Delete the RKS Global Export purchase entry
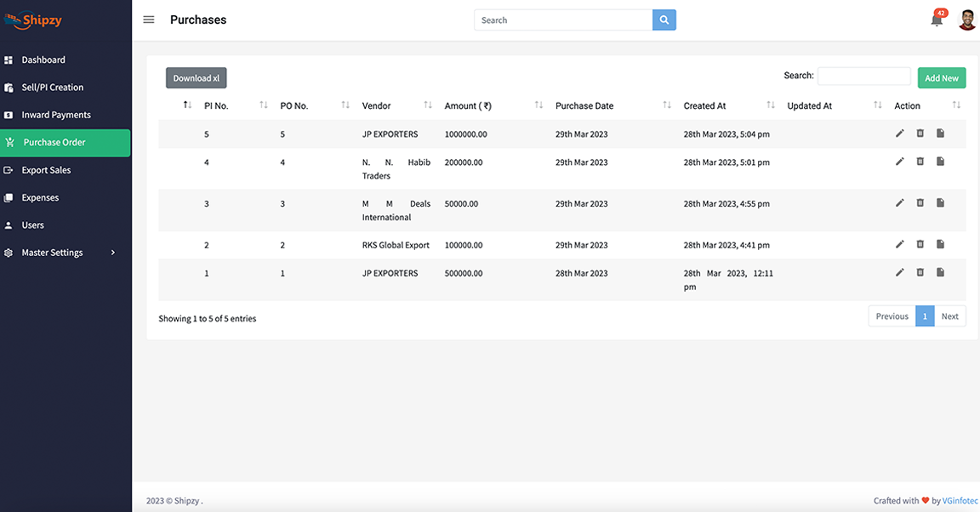 pos(920,244)
